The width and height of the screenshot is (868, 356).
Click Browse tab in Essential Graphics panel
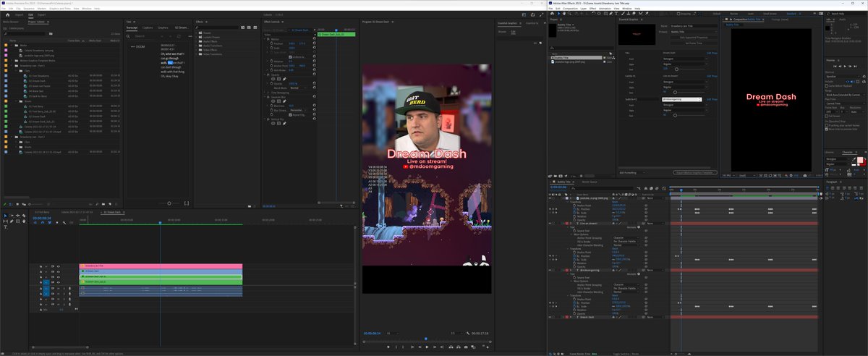coord(503,31)
